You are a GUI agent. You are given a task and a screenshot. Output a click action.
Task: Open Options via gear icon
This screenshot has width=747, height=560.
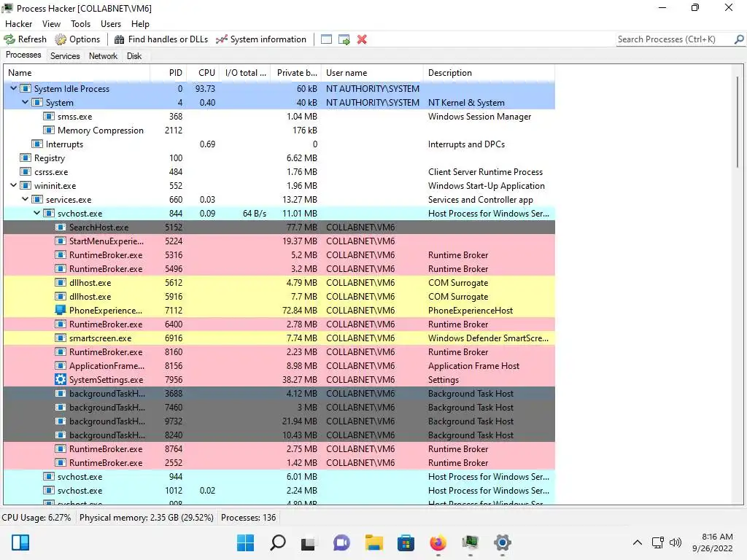[61, 39]
